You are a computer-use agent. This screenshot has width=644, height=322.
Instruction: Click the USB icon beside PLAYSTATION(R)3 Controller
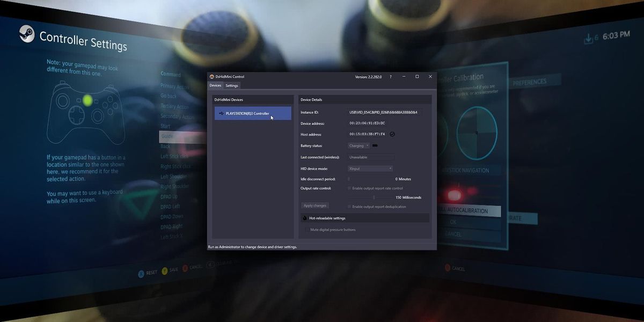221,113
